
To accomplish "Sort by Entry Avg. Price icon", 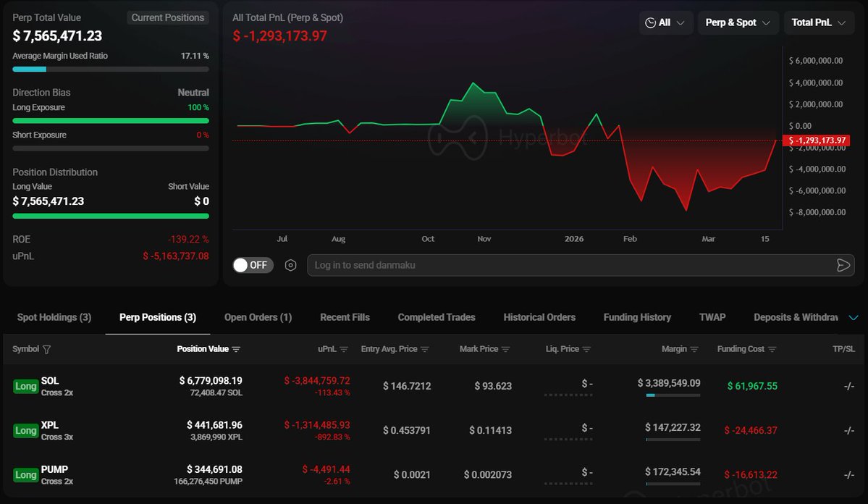I will pos(425,349).
